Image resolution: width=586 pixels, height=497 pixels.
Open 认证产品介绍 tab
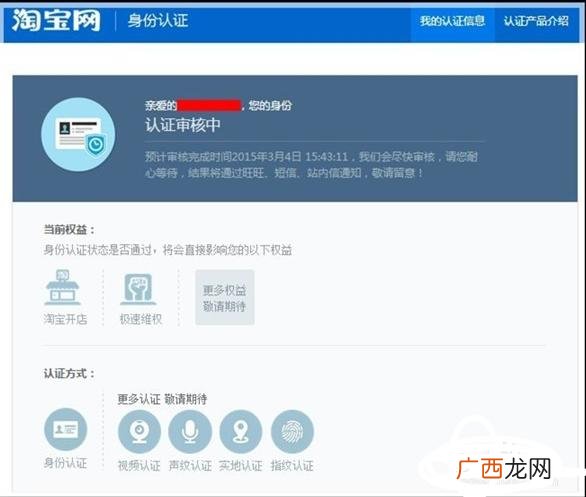click(x=536, y=21)
